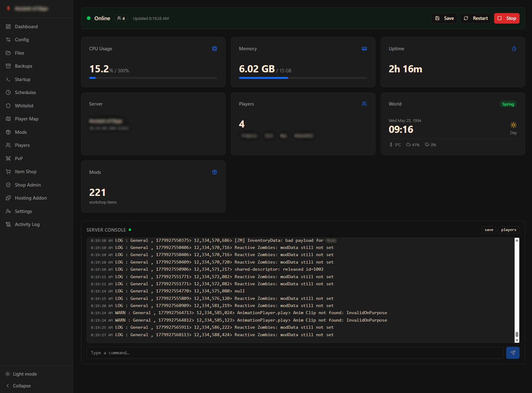Click the world time 09:16

click(401, 129)
